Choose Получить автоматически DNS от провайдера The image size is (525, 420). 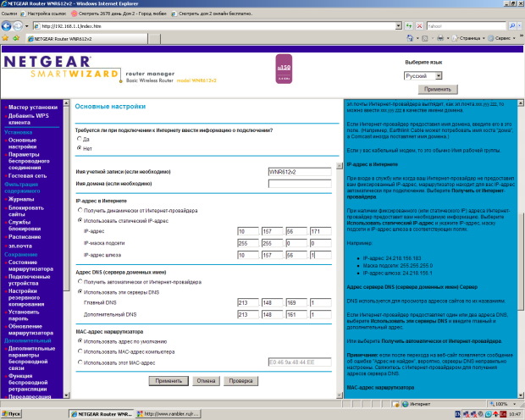[80, 281]
